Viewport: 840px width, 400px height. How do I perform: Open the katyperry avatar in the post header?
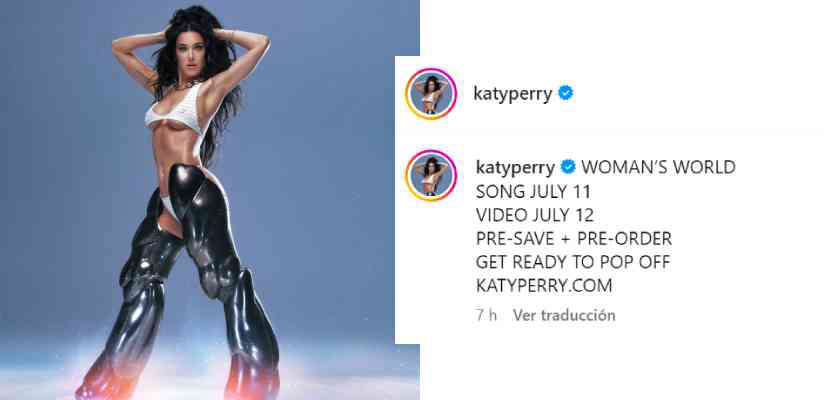tap(431, 94)
